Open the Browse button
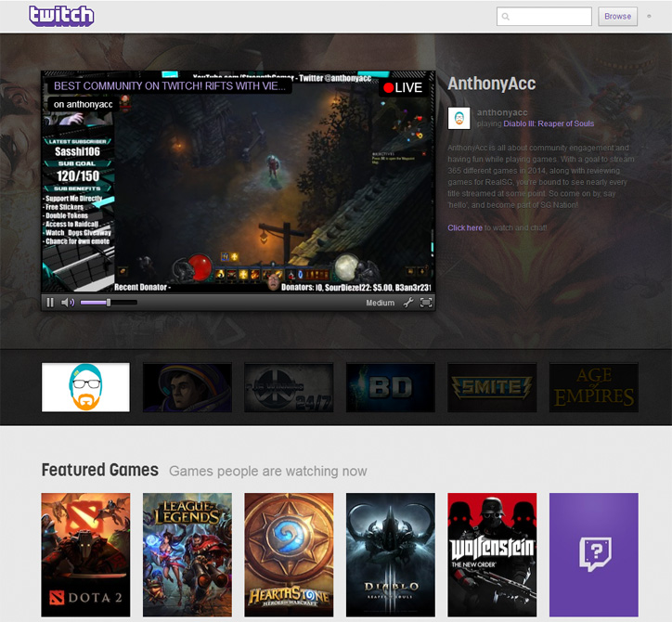 tap(617, 17)
